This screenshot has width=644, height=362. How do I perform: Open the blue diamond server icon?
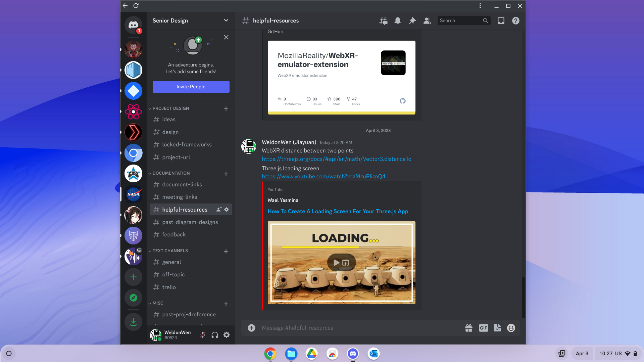coord(133,91)
